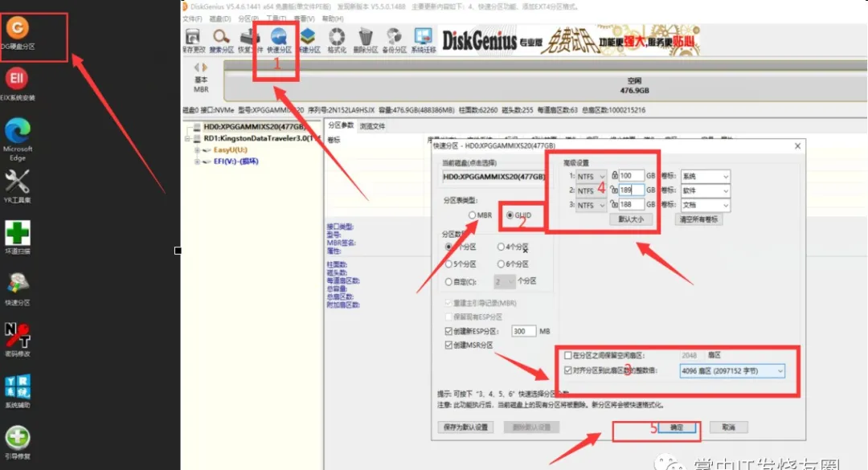Viewport: 868px width, 470px height.
Task: Switch to the 浏览文件 tab
Action: pos(372,126)
